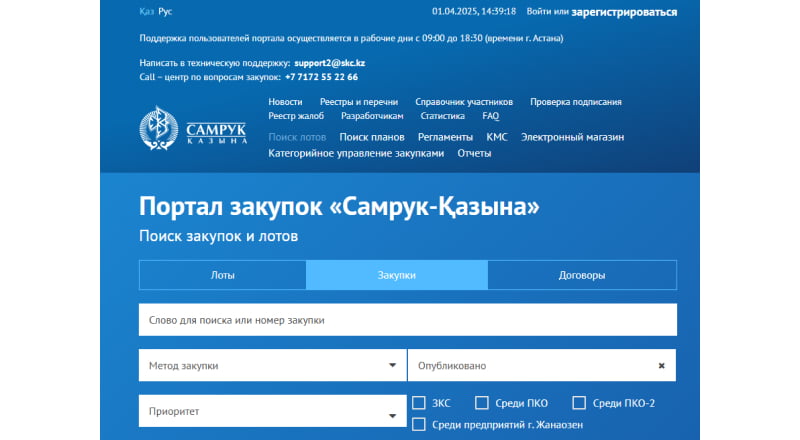This screenshot has width=800, height=440.
Task: Open the Метод закупки dropdown
Action: pos(272,365)
